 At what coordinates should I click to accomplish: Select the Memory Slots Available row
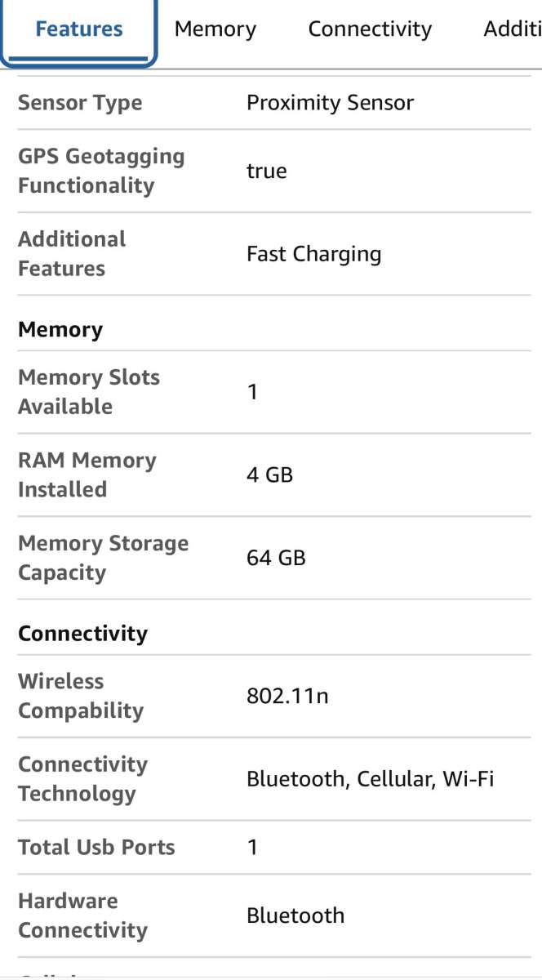[x=88, y=391]
